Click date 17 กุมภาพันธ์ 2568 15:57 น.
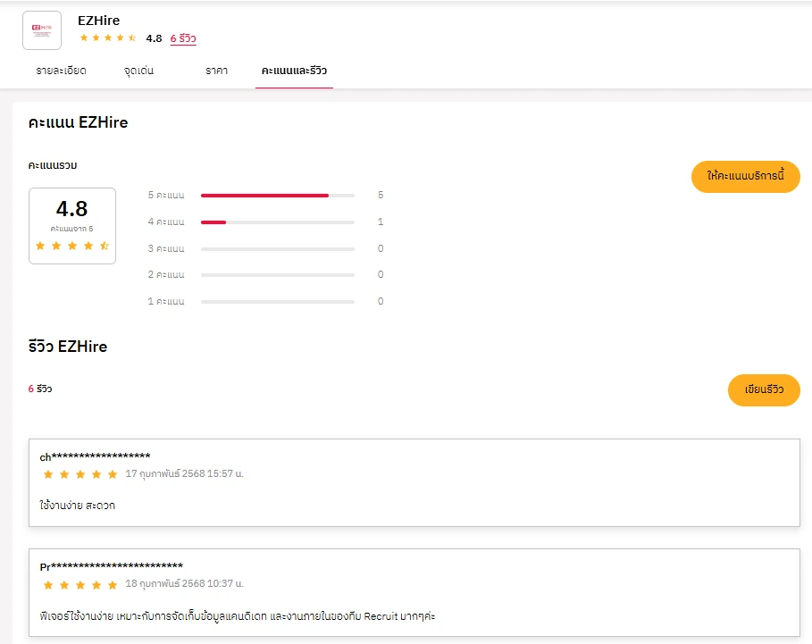The image size is (812, 644). coord(184,473)
